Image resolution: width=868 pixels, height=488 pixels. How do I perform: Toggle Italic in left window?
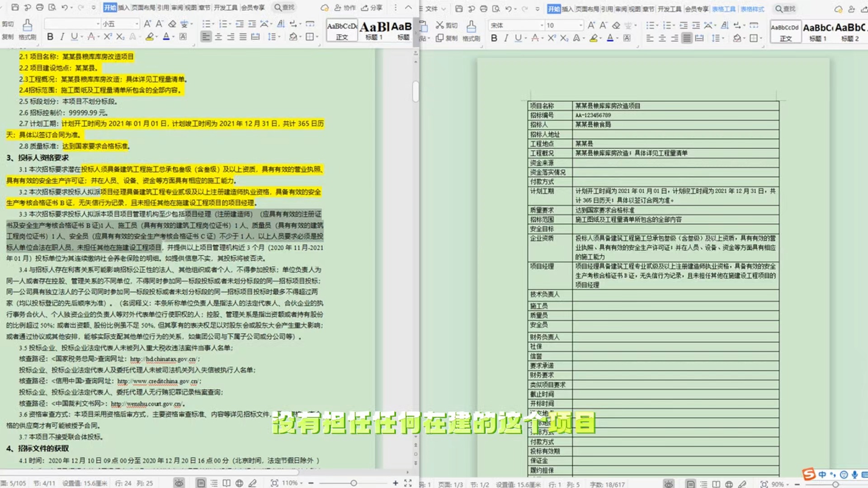tap(62, 37)
